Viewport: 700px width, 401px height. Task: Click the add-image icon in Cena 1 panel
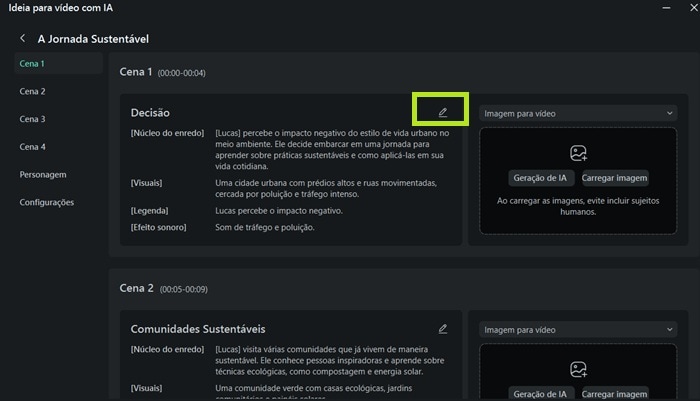point(578,153)
